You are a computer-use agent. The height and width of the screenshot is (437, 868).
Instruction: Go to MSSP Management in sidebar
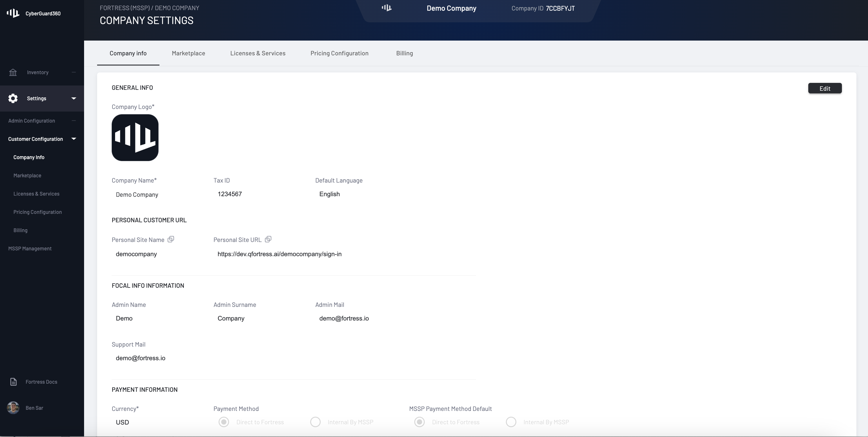(30, 248)
